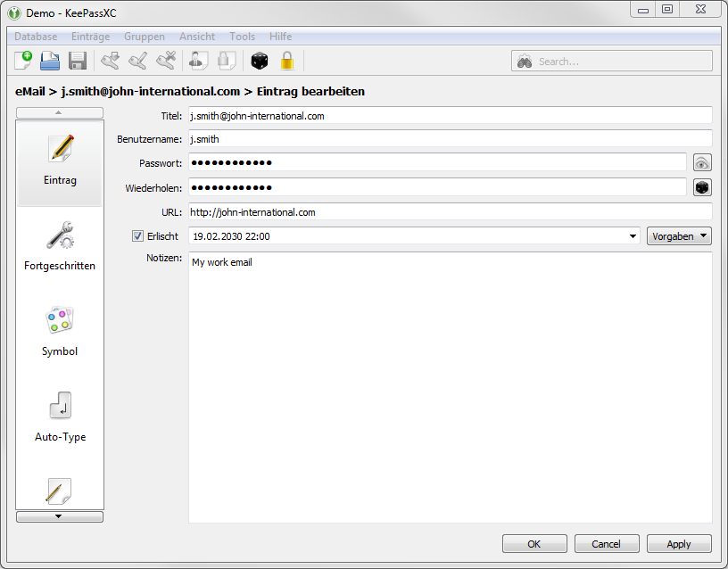This screenshot has width=728, height=569.
Task: Toggle password visibility with the eye button
Action: [x=702, y=163]
